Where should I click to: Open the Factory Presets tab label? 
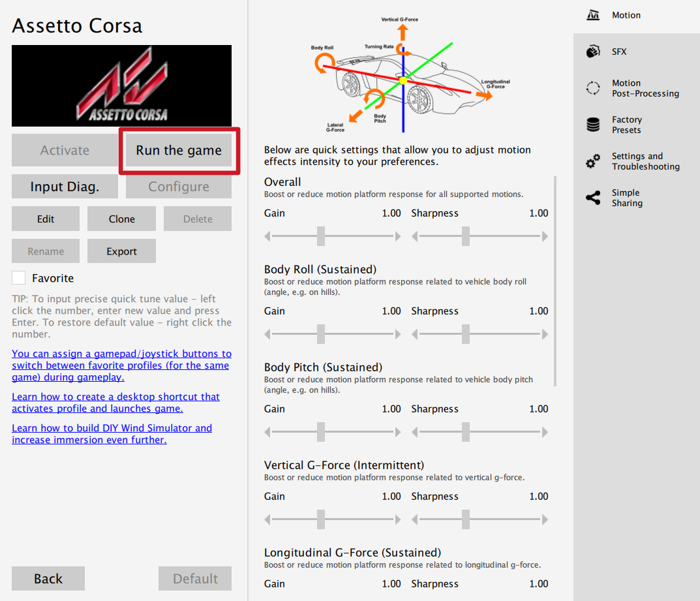pos(626,125)
